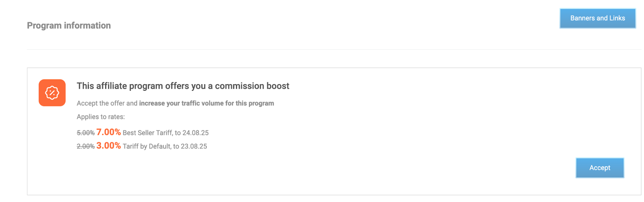Viewport: 644px width, 202px height.
Task: Click the Program information heading
Action: [69, 25]
